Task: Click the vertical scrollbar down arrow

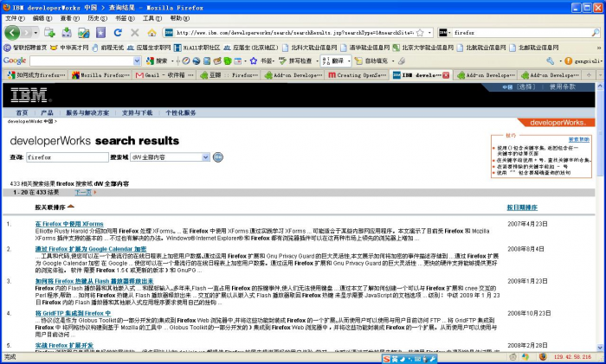Action: coord(600,348)
